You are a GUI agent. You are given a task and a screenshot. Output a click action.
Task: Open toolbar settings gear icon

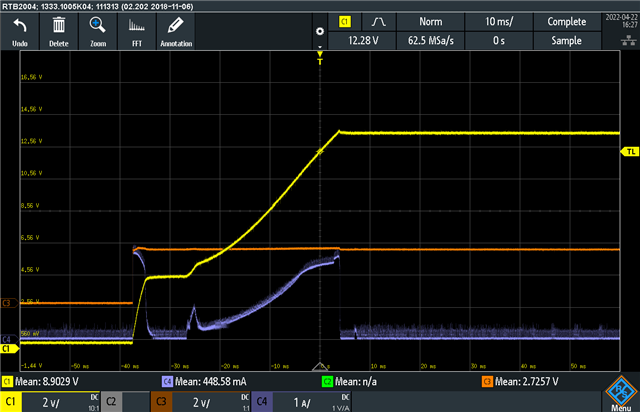point(320,31)
